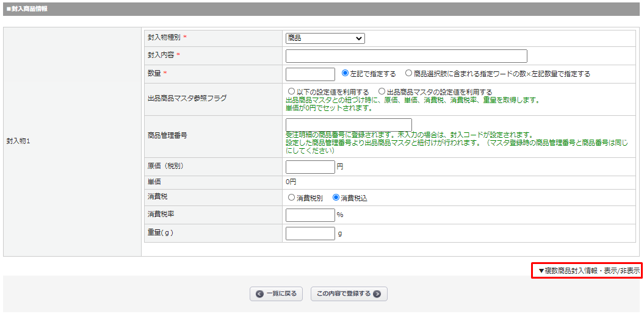Click the 封入物1 row label cell

(x=72, y=141)
